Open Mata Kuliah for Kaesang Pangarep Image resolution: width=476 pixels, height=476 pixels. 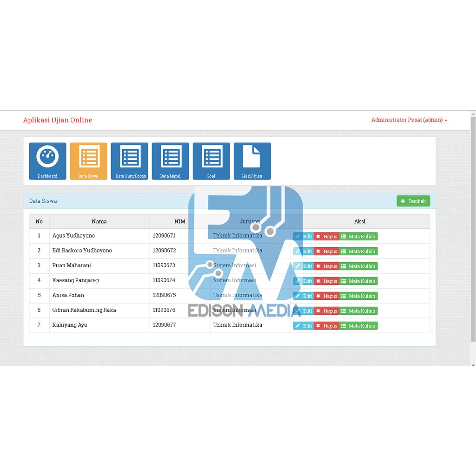click(358, 281)
